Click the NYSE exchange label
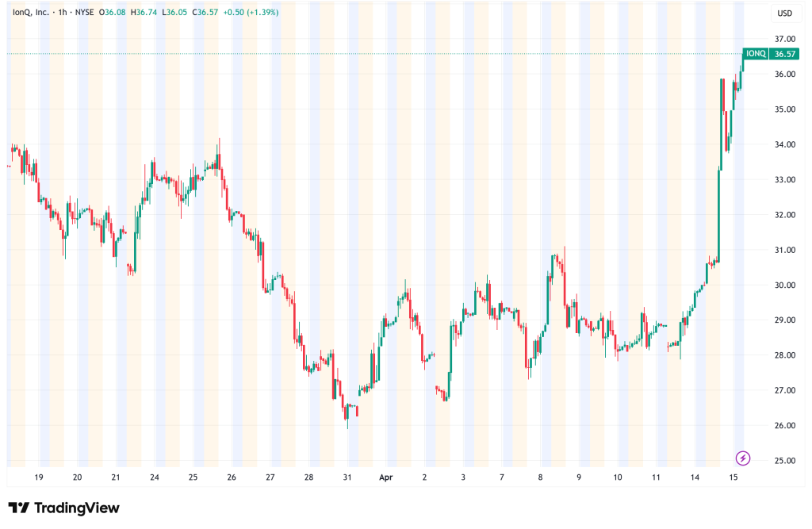Viewport: 812px width, 529px height. point(86,13)
